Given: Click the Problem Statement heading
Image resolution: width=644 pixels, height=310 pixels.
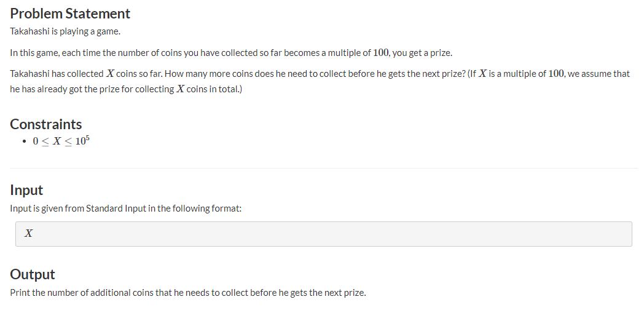Looking at the screenshot, I should click(70, 14).
